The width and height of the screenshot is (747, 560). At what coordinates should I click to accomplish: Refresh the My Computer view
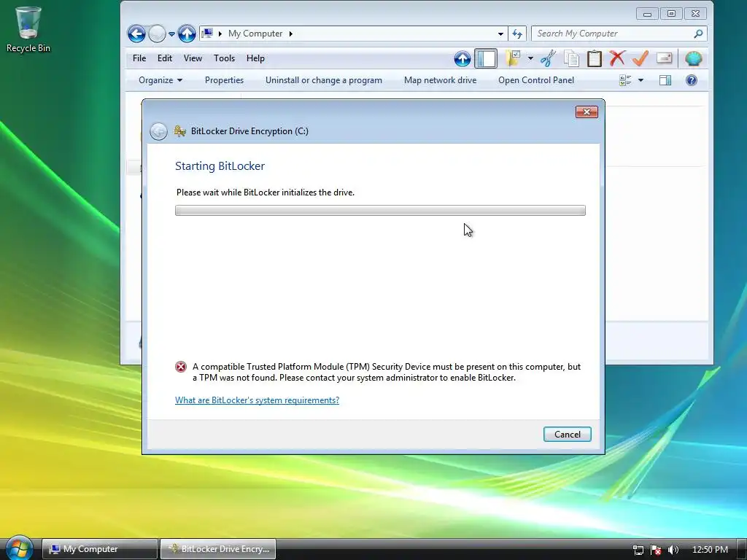[517, 34]
